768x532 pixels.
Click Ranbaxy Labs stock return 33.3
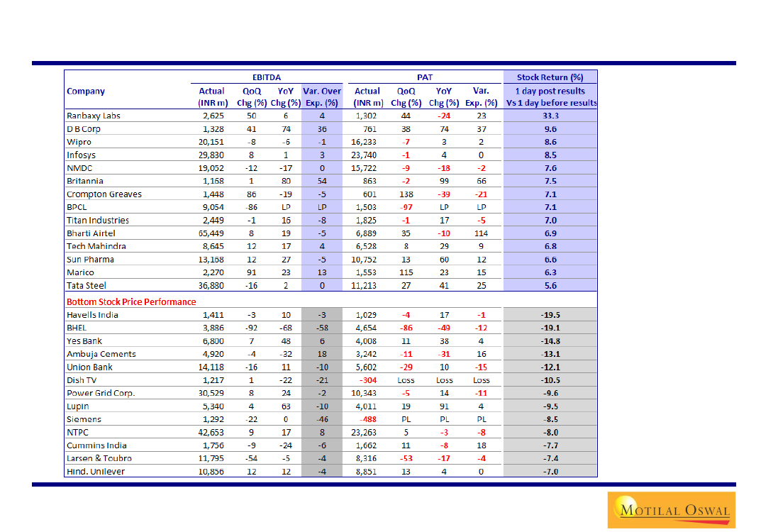point(550,116)
